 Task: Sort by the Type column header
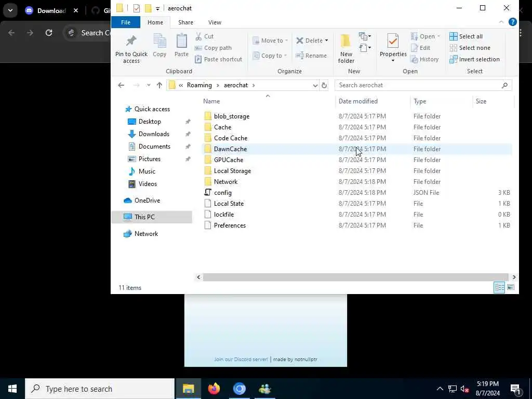point(420,101)
